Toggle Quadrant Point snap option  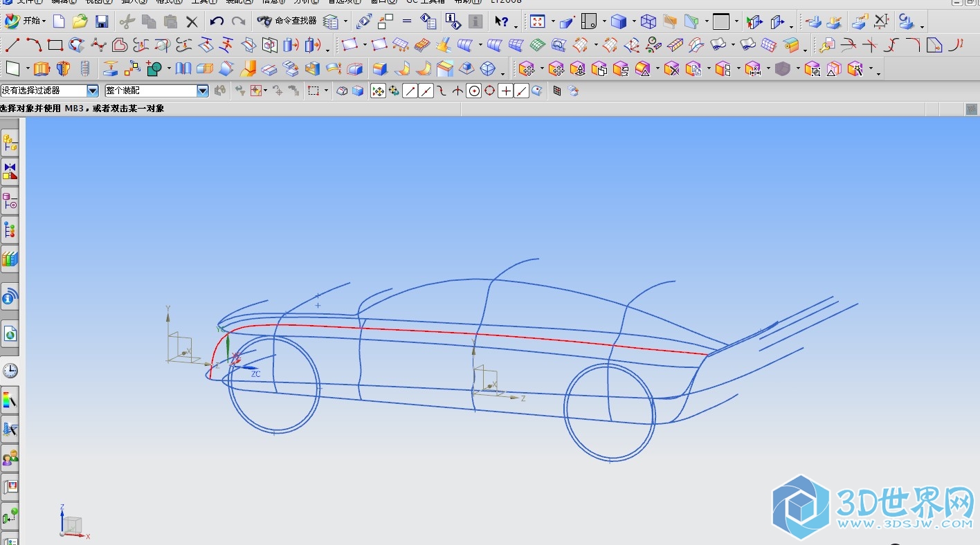point(490,91)
